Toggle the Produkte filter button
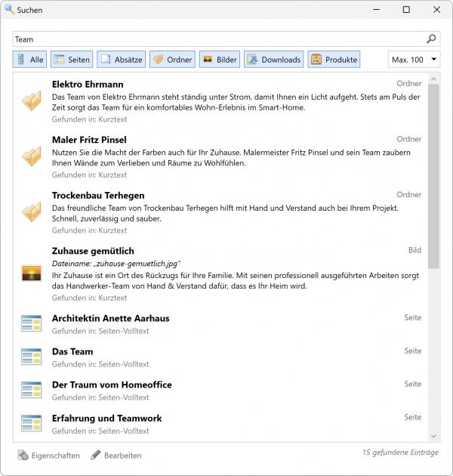This screenshot has width=453, height=476. coord(334,60)
